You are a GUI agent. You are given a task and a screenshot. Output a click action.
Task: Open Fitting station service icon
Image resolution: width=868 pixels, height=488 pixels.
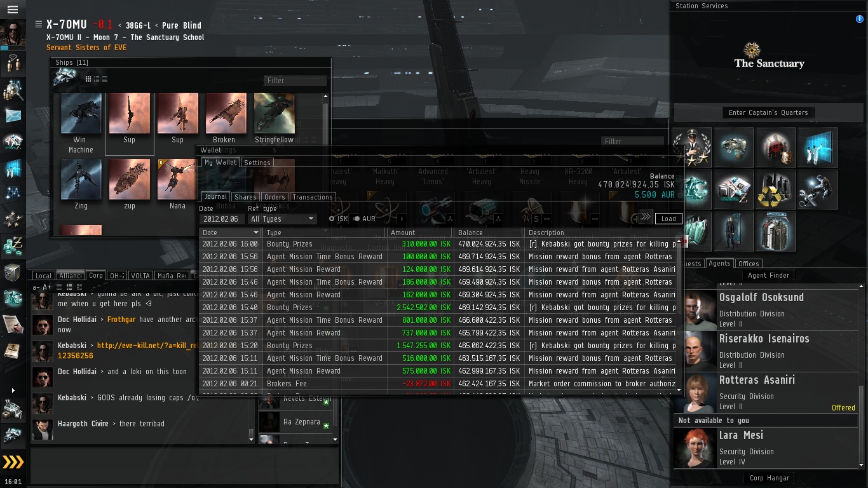pos(733,147)
